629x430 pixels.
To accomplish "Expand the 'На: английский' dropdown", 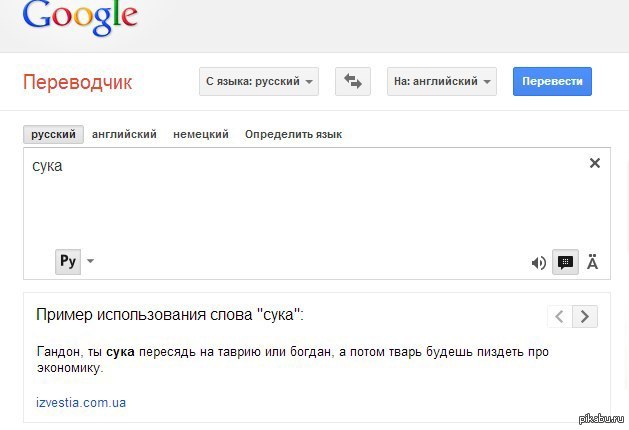I will pyautogui.click(x=441, y=81).
